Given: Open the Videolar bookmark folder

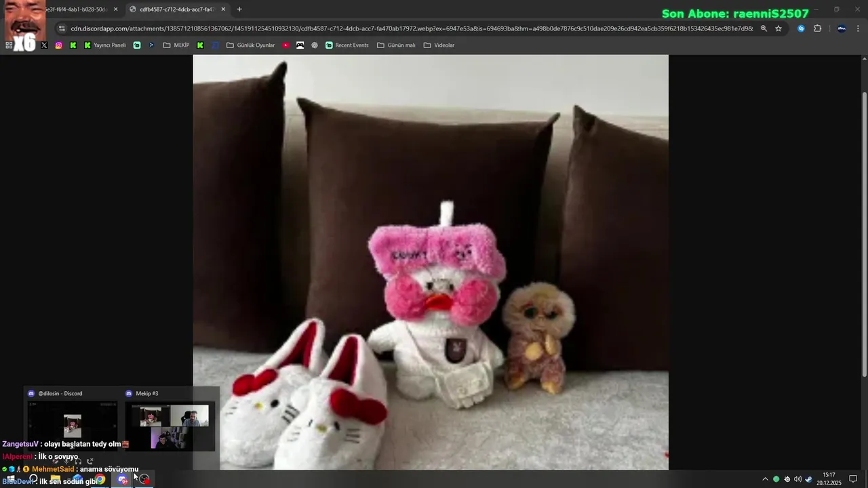Looking at the screenshot, I should 439,45.
